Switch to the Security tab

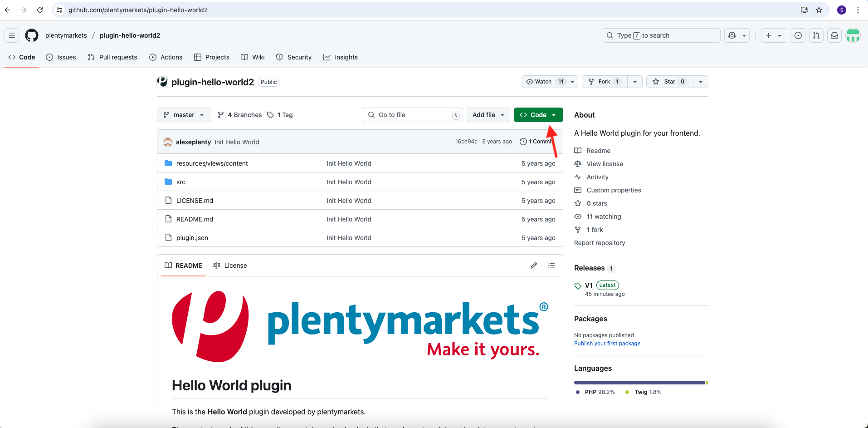coord(294,57)
